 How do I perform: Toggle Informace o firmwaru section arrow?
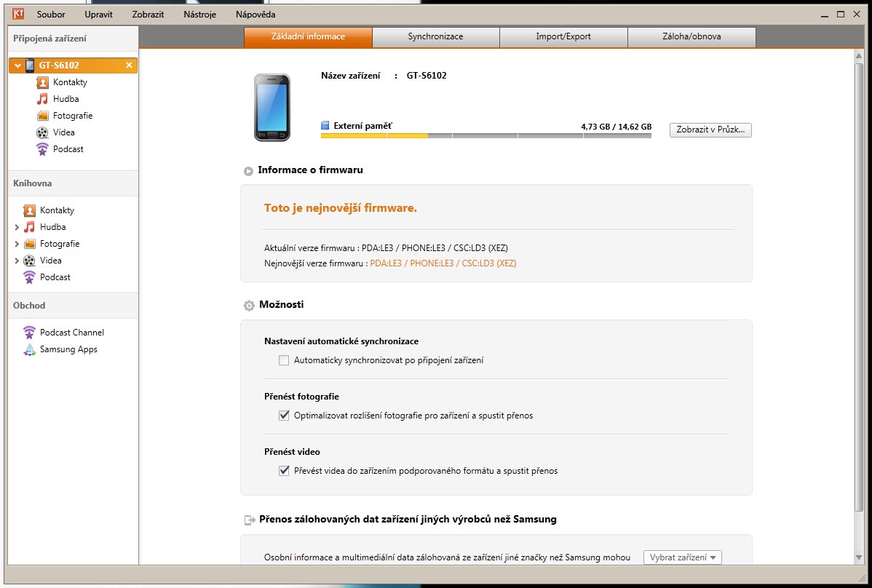[249, 170]
